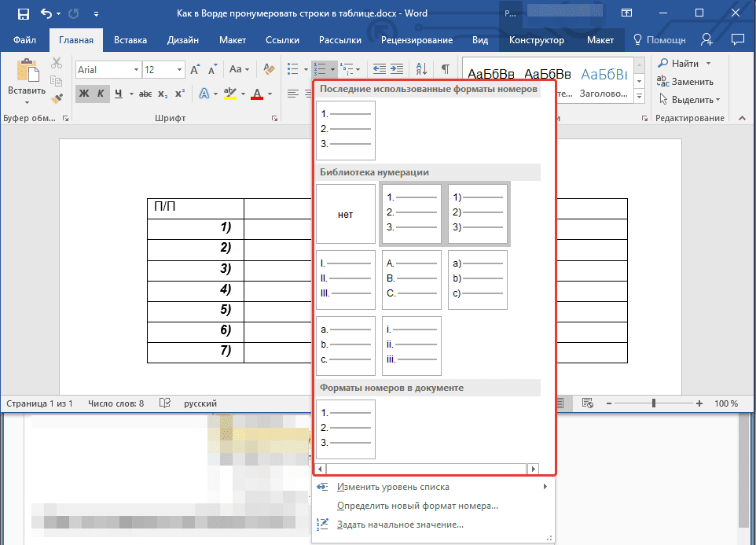This screenshot has width=756, height=545.
Task: Open the Рецензирование ribbon tab
Action: (417, 40)
